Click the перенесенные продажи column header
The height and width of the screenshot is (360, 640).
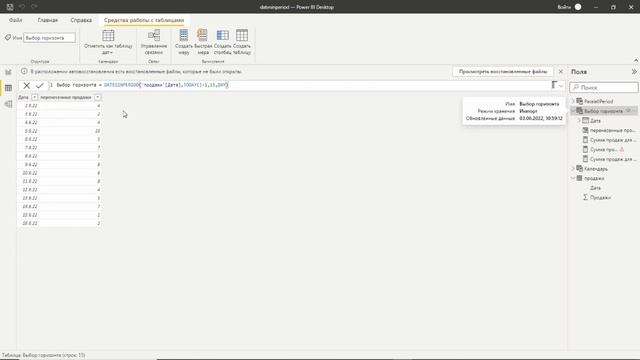[x=66, y=97]
